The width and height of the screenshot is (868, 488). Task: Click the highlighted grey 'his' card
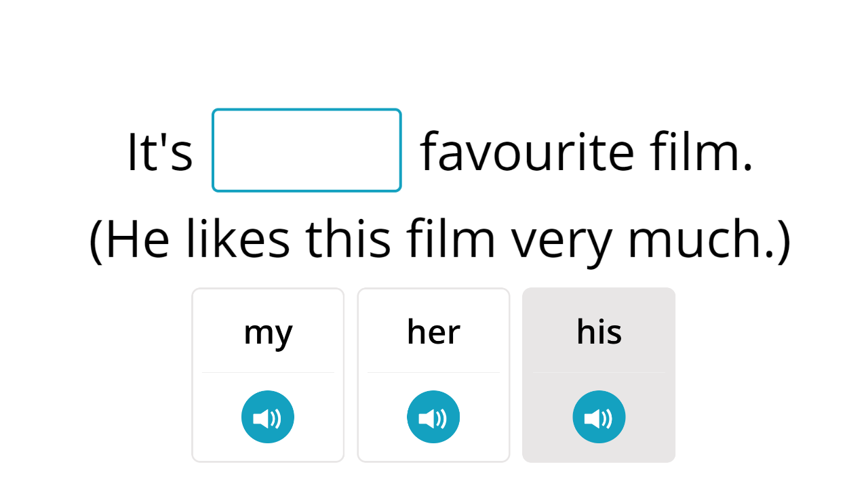point(599,375)
